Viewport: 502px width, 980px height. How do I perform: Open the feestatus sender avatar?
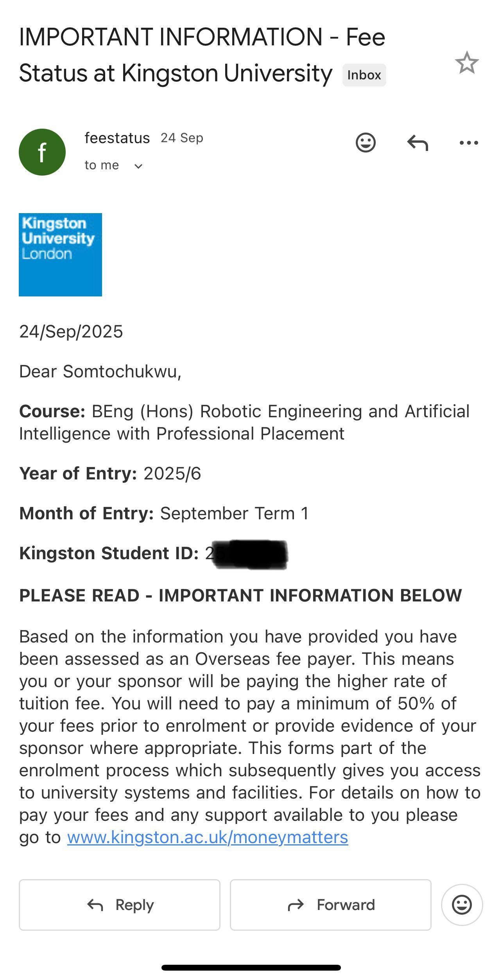42,152
